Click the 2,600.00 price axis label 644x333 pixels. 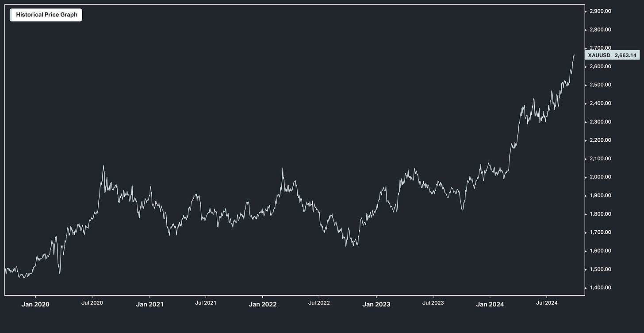601,66
